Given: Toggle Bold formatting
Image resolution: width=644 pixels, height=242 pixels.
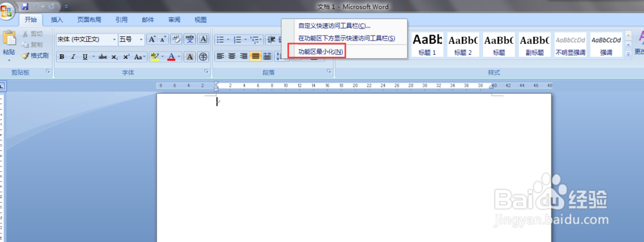Looking at the screenshot, I should pos(62,57).
